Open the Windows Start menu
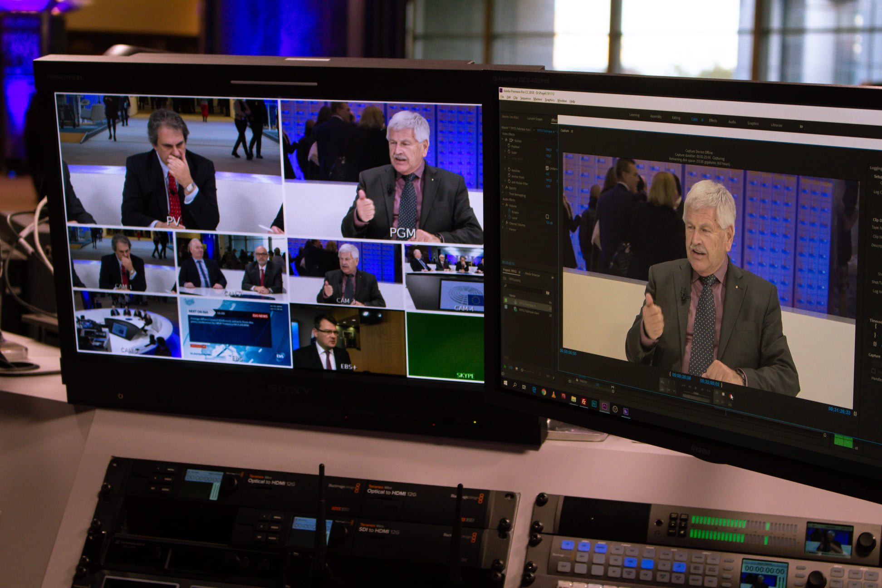The width and height of the screenshot is (882, 588). [505, 383]
